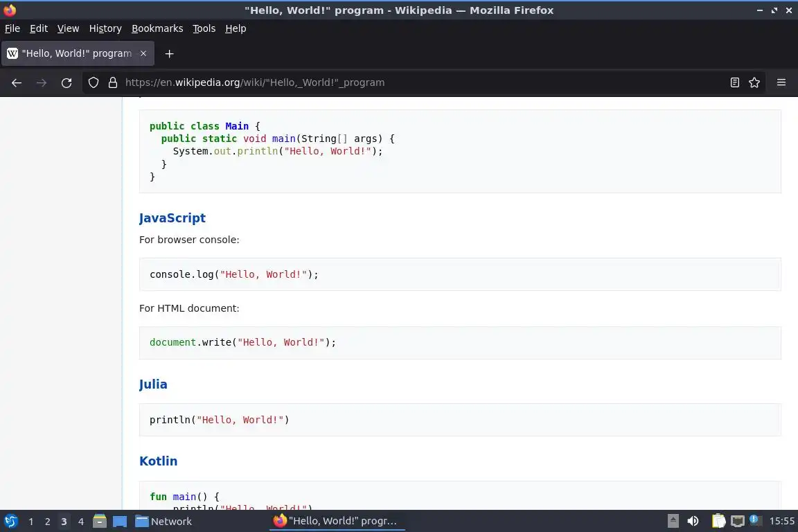Open the Tools menu
Viewport: 798px width, 532px height.
pos(204,28)
